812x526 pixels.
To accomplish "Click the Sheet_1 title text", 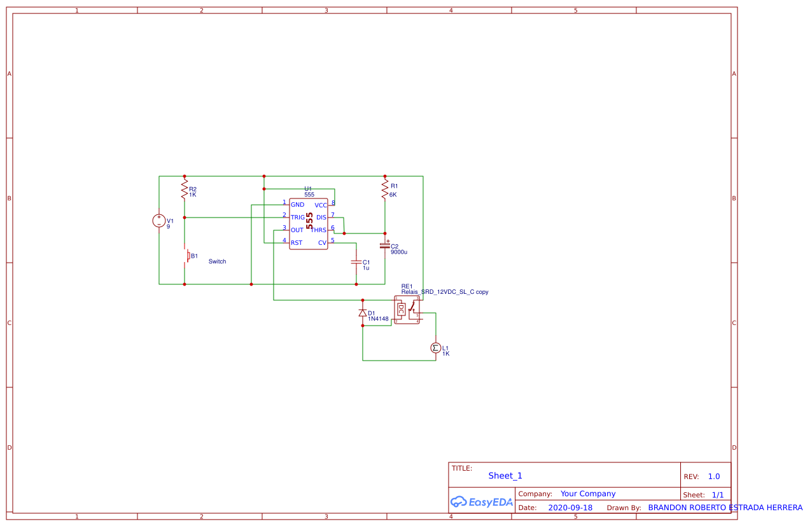I will 505,475.
